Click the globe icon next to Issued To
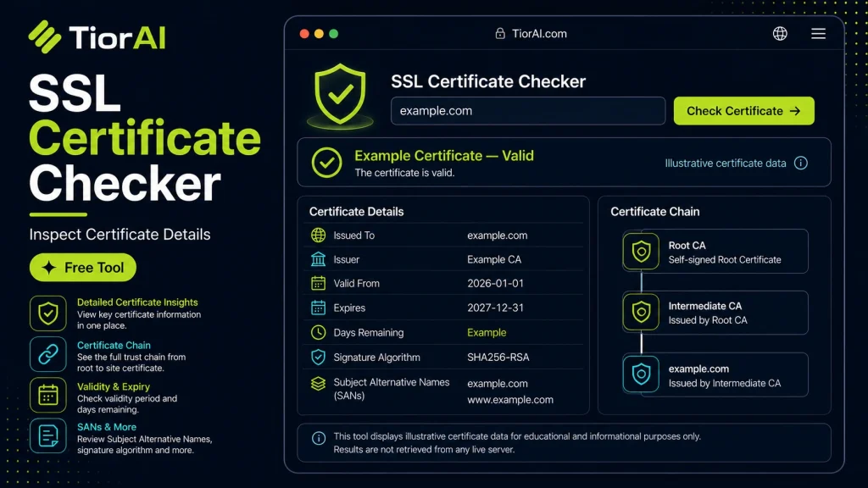This screenshot has height=488, width=868. coord(319,236)
